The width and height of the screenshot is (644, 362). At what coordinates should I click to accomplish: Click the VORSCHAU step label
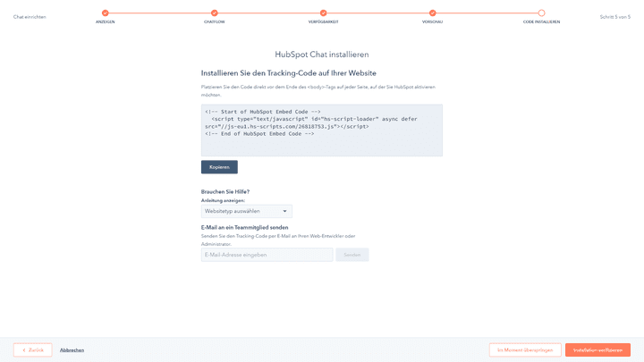433,21
